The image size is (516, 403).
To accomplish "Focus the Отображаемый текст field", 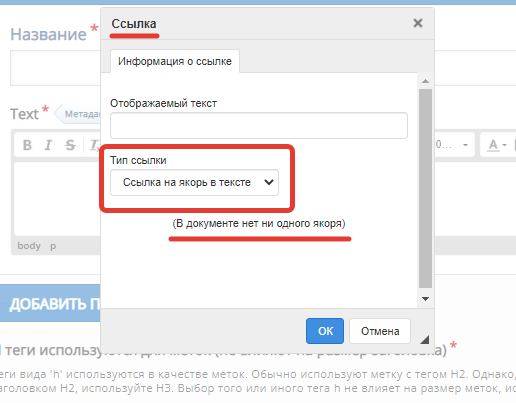I will pyautogui.click(x=259, y=126).
